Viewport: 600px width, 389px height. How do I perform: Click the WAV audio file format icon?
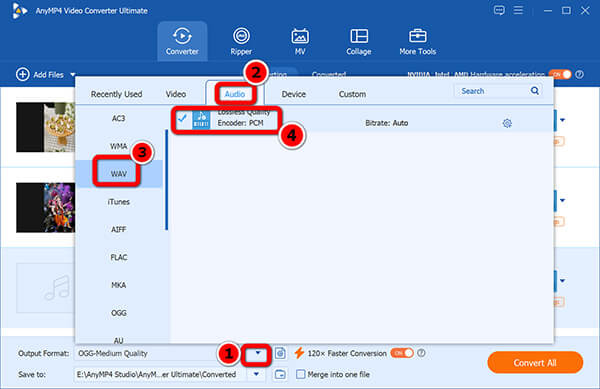pyautogui.click(x=201, y=119)
